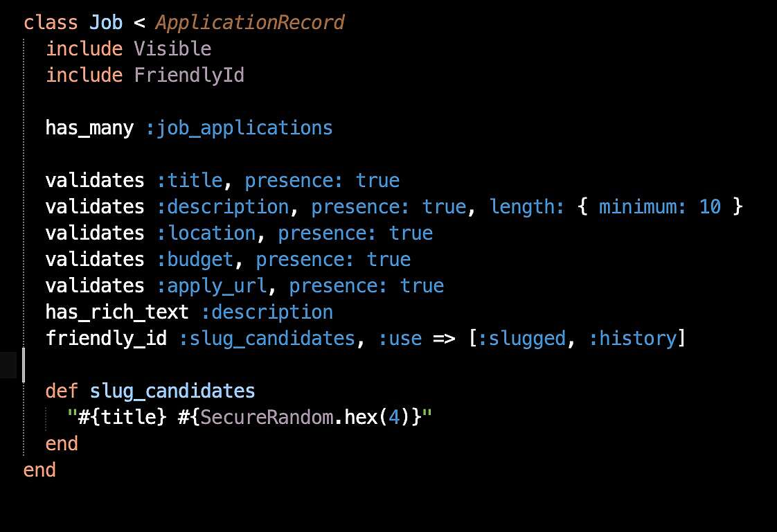Screen dimensions: 777x532
Task: Click the :history symbol
Action: pos(632,339)
